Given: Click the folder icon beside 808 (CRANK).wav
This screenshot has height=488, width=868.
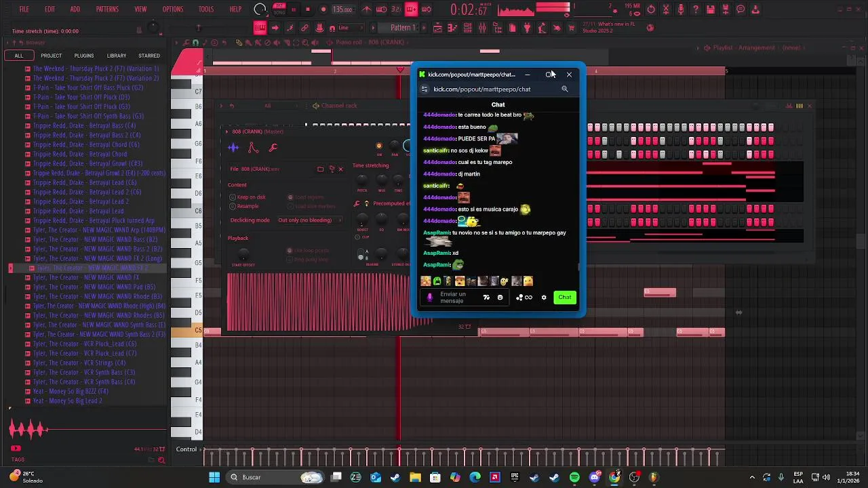Looking at the screenshot, I should (320, 169).
